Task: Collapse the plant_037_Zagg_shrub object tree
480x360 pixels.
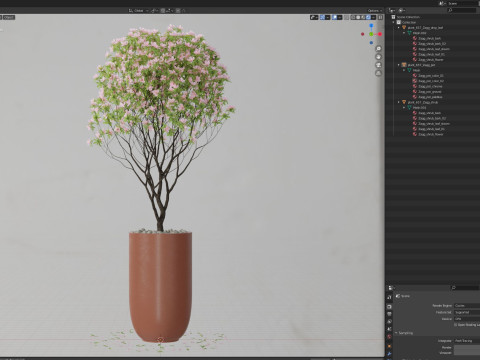Action: click(399, 102)
